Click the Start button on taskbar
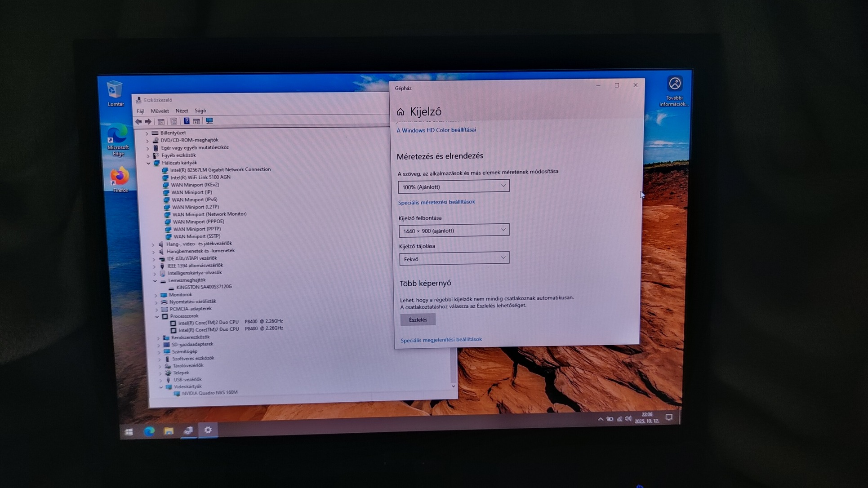 tap(129, 432)
